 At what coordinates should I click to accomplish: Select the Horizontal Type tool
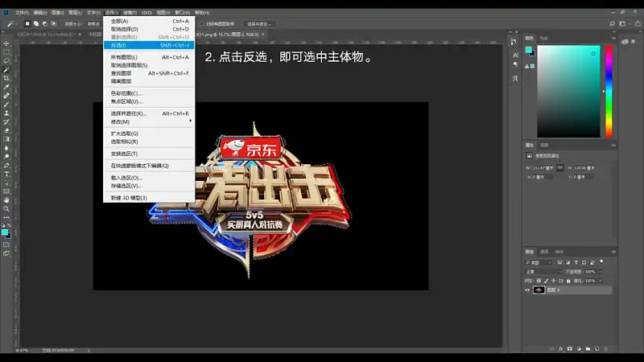click(6, 174)
